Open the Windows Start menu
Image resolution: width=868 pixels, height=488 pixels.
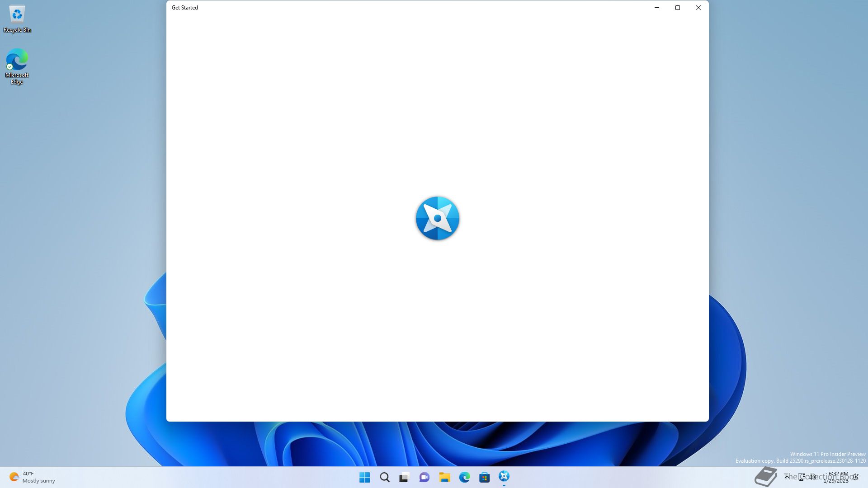(364, 477)
